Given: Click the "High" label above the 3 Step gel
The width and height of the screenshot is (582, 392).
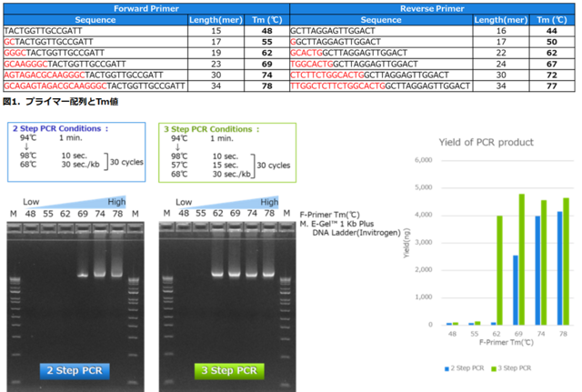Looking at the screenshot, I should [269, 202].
